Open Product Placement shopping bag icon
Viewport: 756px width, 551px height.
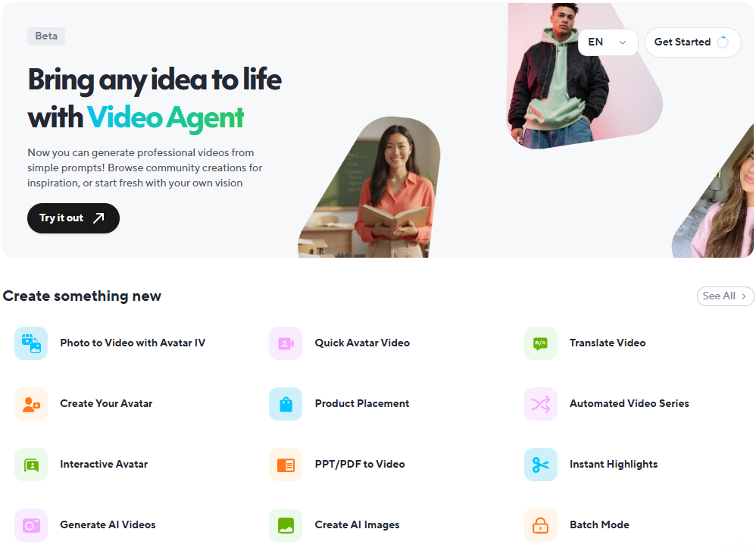click(286, 403)
